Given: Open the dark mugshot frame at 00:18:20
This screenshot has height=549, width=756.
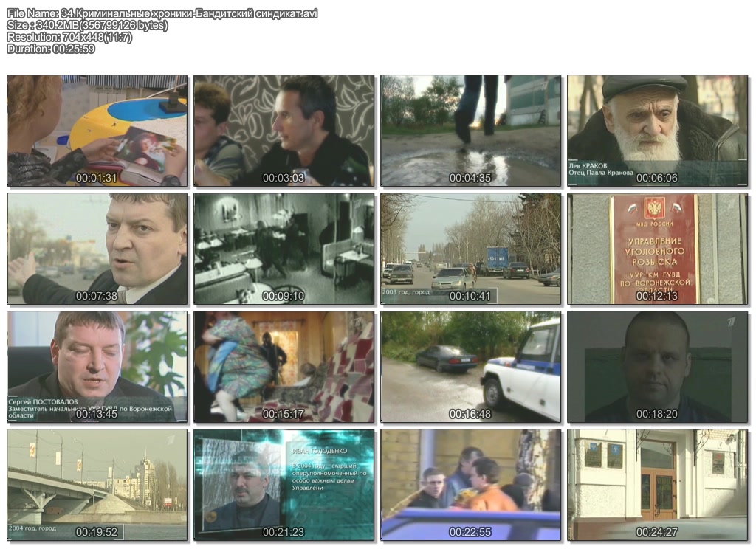Looking at the screenshot, I should click(x=657, y=367).
